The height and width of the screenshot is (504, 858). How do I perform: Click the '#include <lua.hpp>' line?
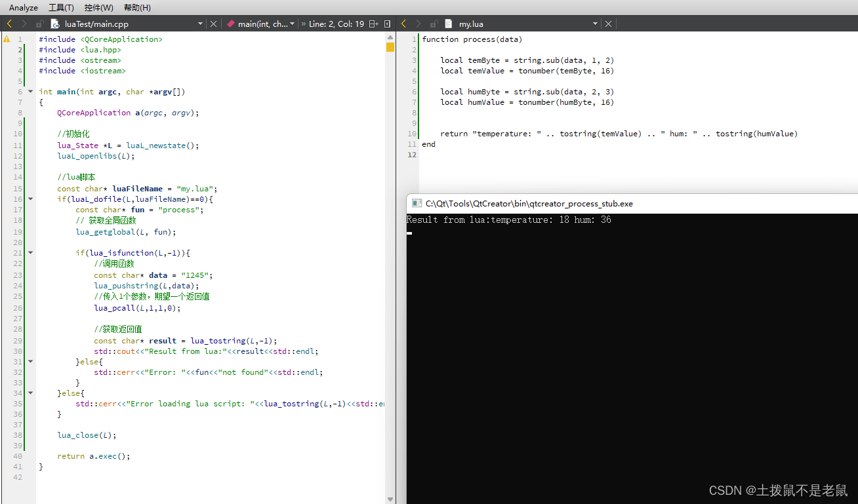[x=80, y=50]
